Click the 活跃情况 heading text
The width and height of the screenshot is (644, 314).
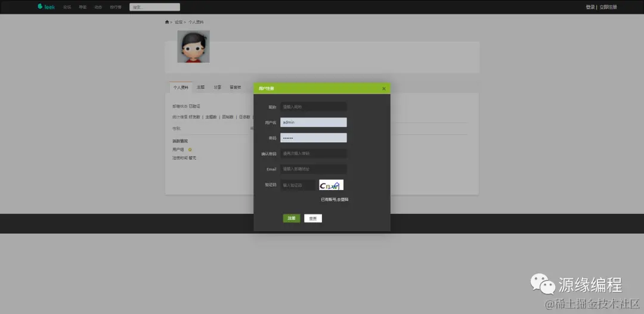[180, 141]
